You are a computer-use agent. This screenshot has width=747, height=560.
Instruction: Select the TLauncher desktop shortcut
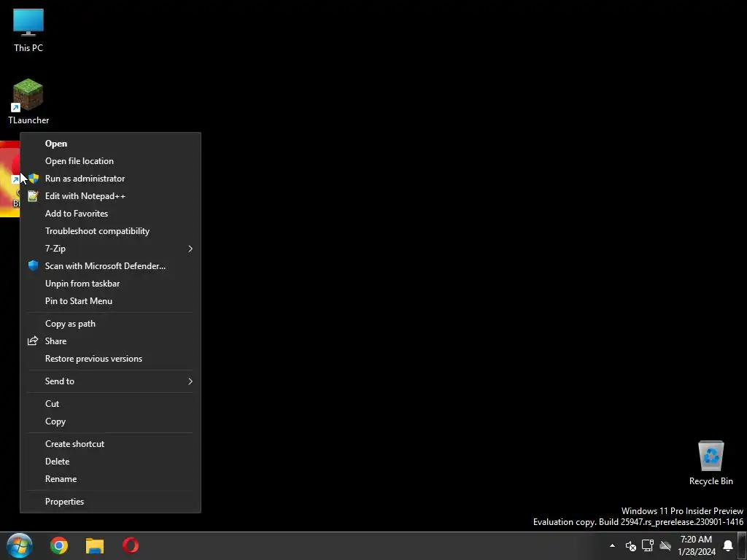click(x=28, y=102)
